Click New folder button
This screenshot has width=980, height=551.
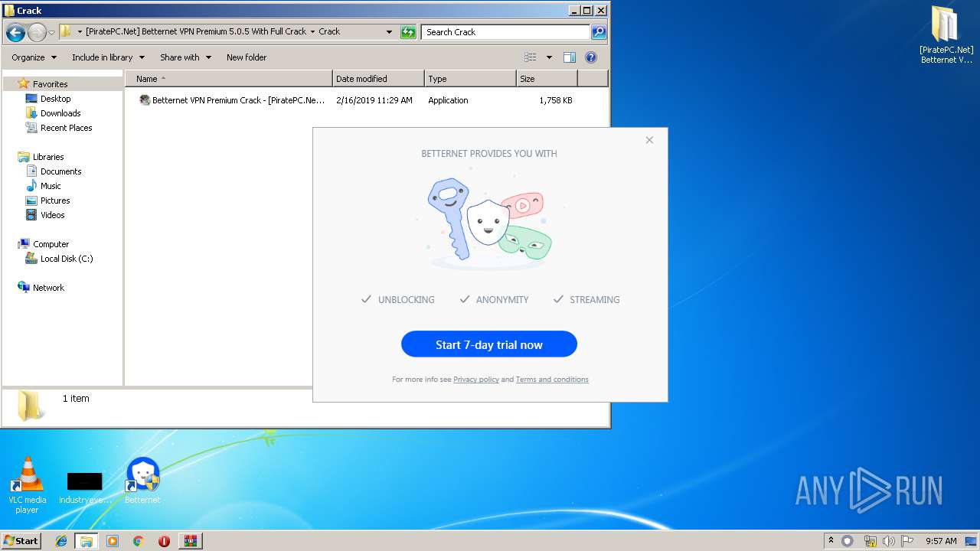pyautogui.click(x=247, y=57)
